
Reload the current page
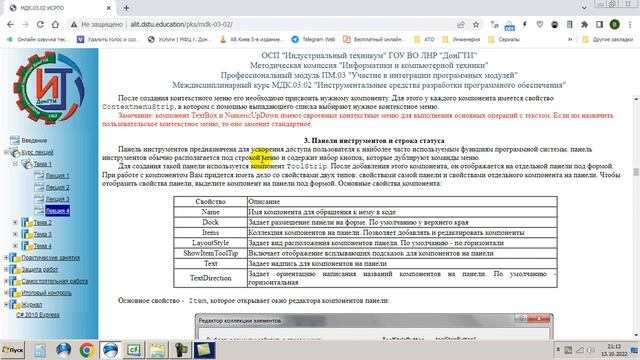click(40, 24)
